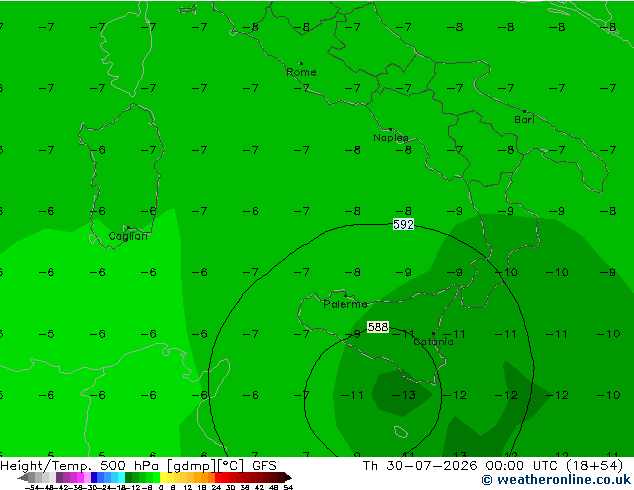Click the Catania city label
This screenshot has height=490, width=634.
433,342
